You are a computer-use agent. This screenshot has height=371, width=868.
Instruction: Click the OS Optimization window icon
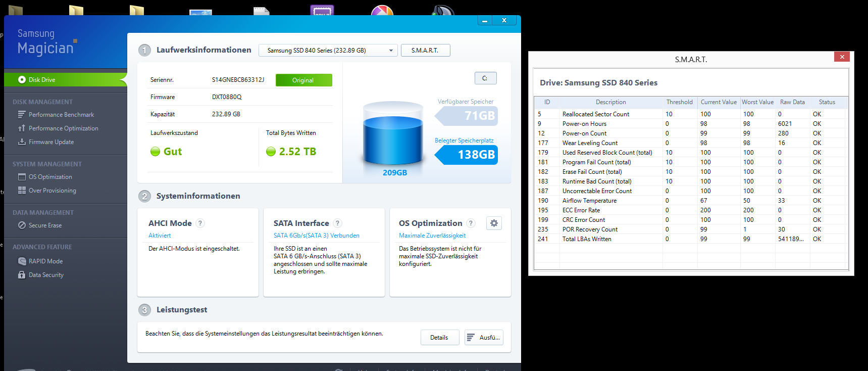[22, 177]
